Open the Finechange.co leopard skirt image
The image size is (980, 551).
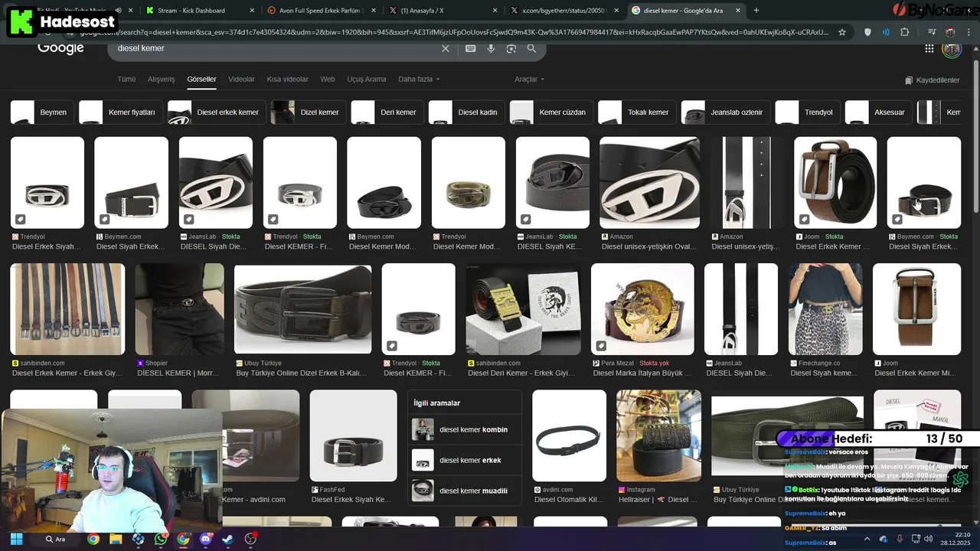coord(825,309)
